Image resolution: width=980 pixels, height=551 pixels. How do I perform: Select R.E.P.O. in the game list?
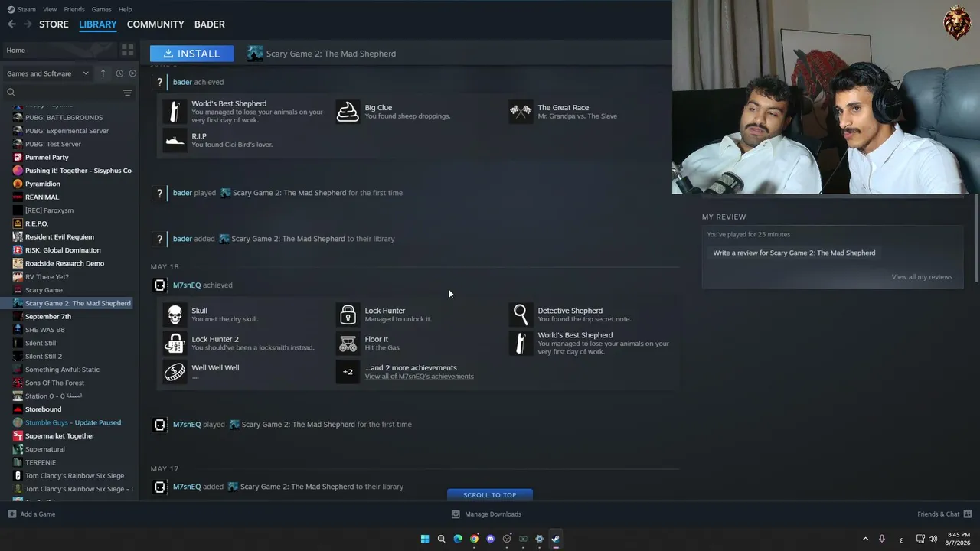pos(37,223)
